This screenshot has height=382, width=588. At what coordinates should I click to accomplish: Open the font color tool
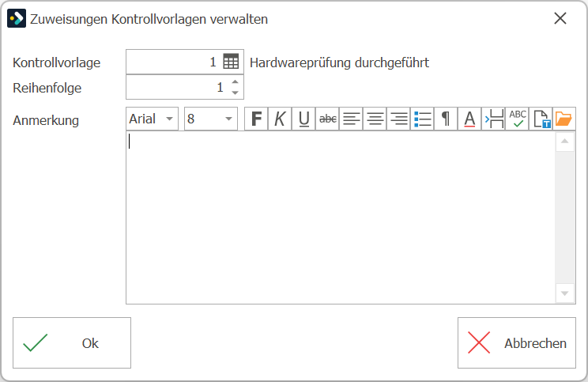[x=469, y=119]
